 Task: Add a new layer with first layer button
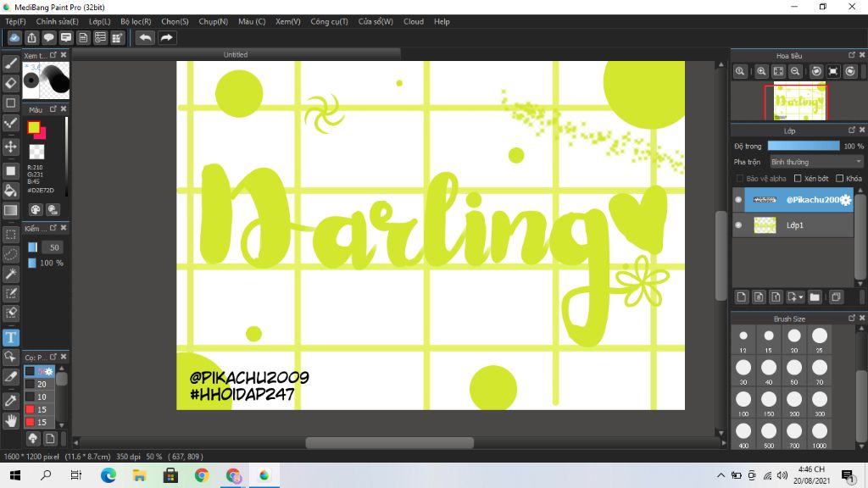pyautogui.click(x=742, y=297)
